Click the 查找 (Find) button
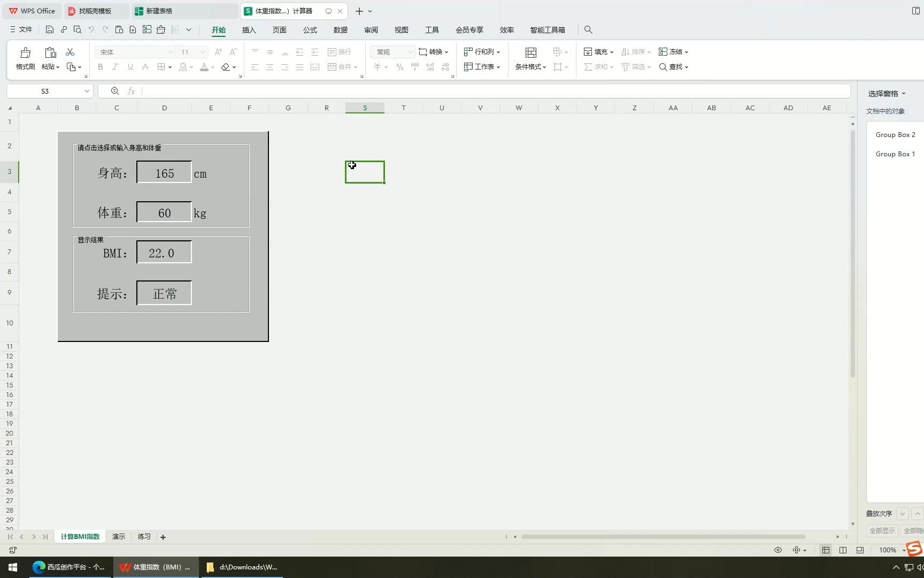Image resolution: width=924 pixels, height=578 pixels. click(673, 67)
